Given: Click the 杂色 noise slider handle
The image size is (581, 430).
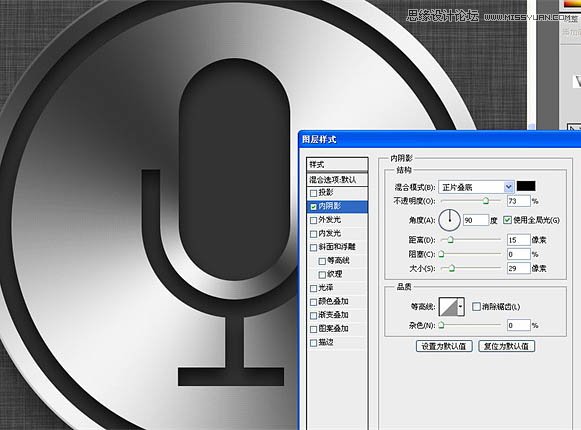Looking at the screenshot, I should click(441, 325).
